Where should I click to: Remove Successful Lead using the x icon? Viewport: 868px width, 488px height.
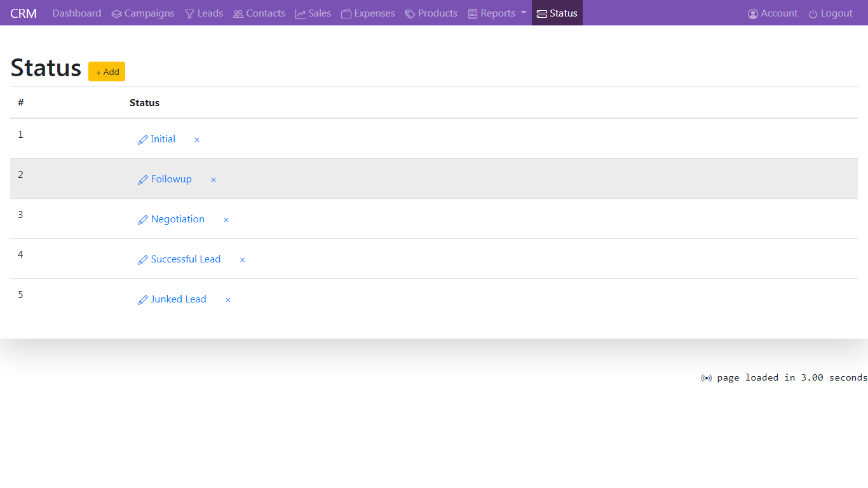pyautogui.click(x=242, y=260)
